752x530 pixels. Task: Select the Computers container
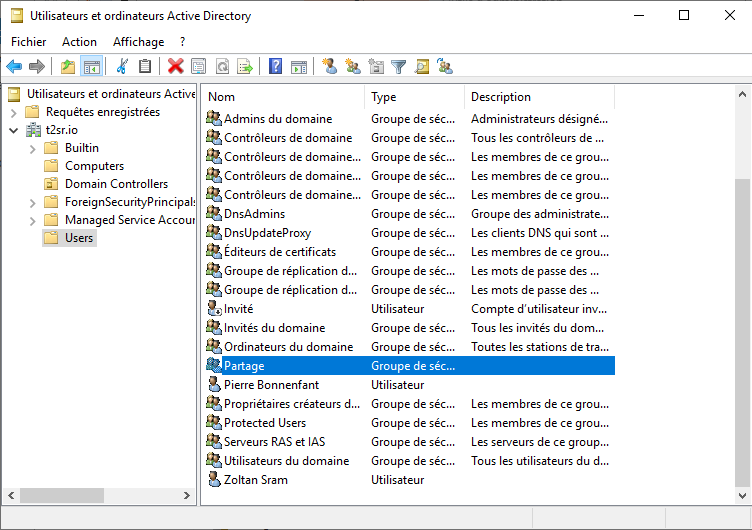pyautogui.click(x=94, y=166)
